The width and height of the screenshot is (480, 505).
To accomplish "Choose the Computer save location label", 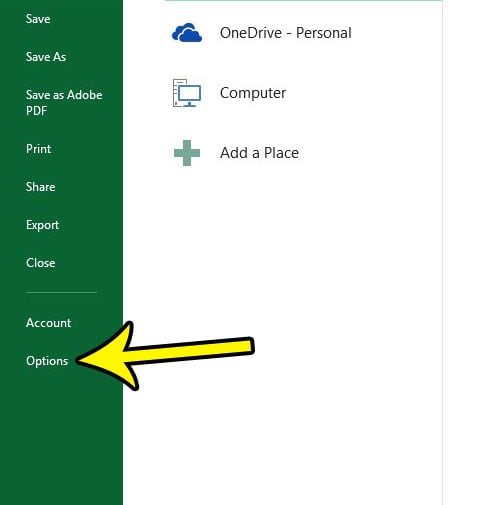I will point(253,93).
